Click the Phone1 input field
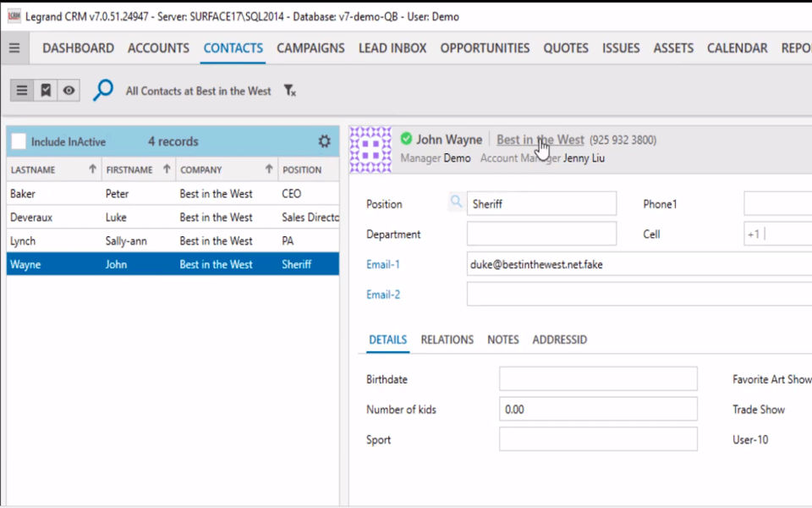The width and height of the screenshot is (812, 508). click(x=778, y=204)
